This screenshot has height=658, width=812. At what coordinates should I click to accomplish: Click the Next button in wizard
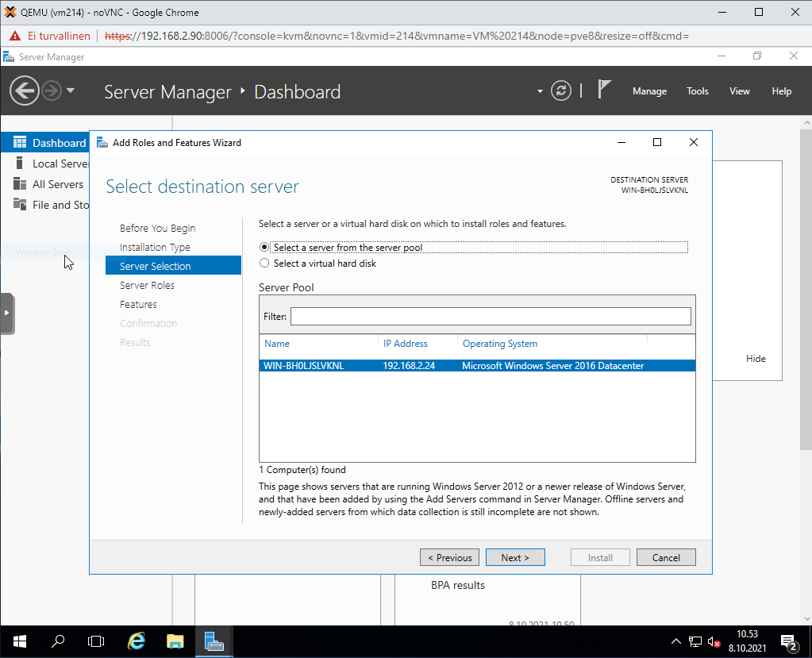click(x=515, y=557)
